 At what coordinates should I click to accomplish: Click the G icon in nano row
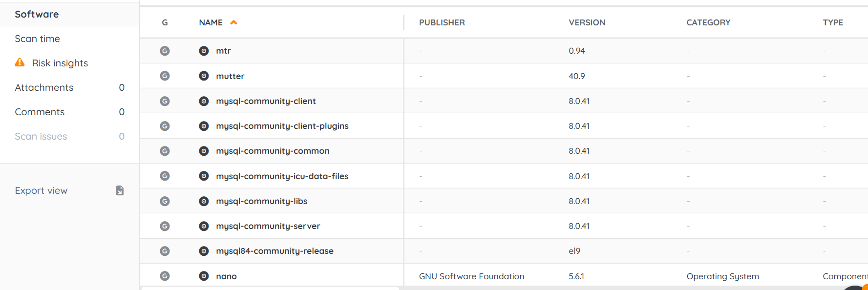pyautogui.click(x=165, y=276)
